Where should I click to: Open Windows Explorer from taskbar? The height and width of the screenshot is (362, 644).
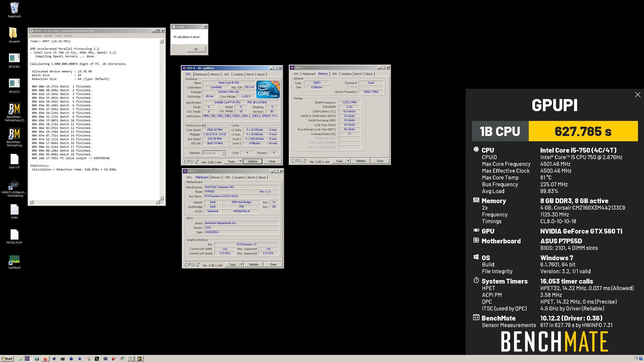coord(20,359)
